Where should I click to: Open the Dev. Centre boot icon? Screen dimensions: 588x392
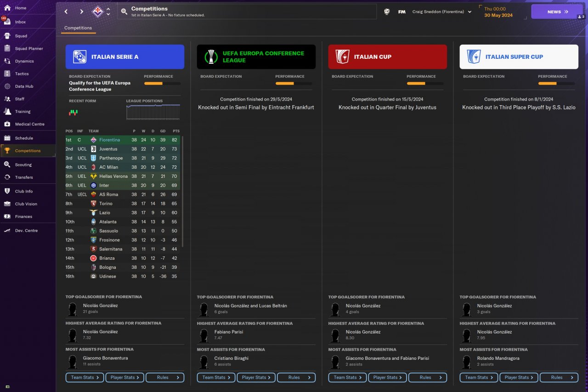(x=7, y=230)
